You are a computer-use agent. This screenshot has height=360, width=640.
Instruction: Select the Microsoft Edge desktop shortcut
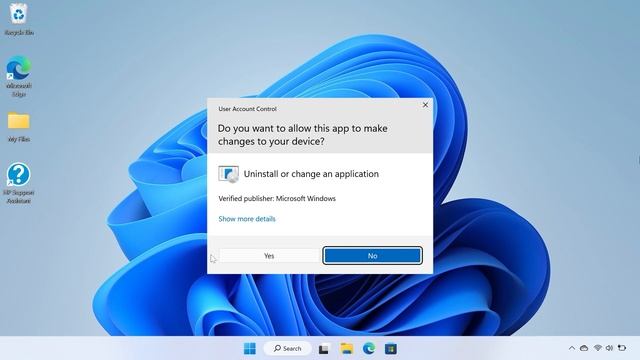(19, 77)
